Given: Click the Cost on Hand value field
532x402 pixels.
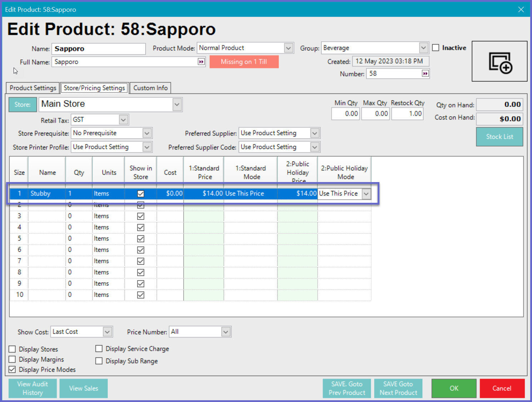Looking at the screenshot, I should (x=499, y=119).
